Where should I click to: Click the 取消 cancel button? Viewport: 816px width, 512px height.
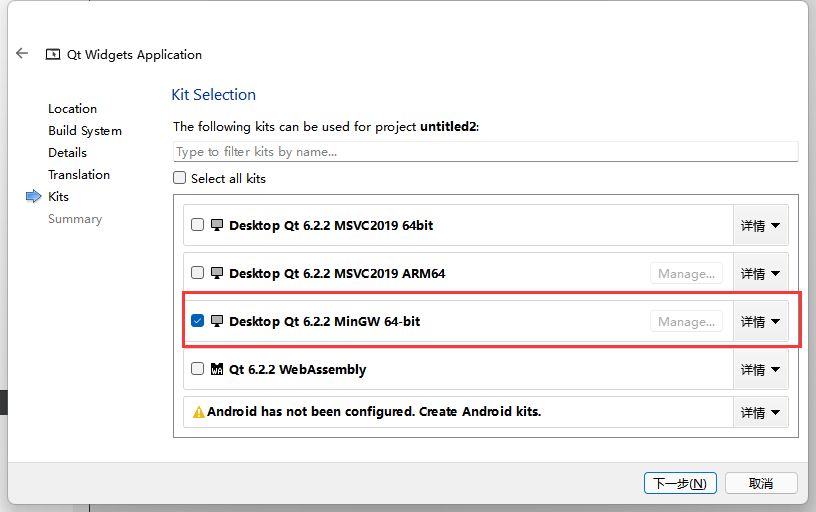pyautogui.click(x=761, y=483)
